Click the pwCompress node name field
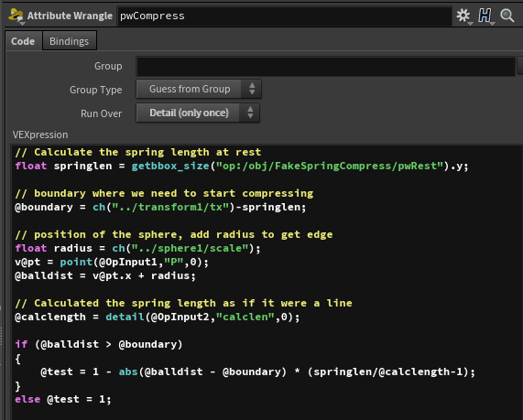523x420 pixels. point(285,16)
